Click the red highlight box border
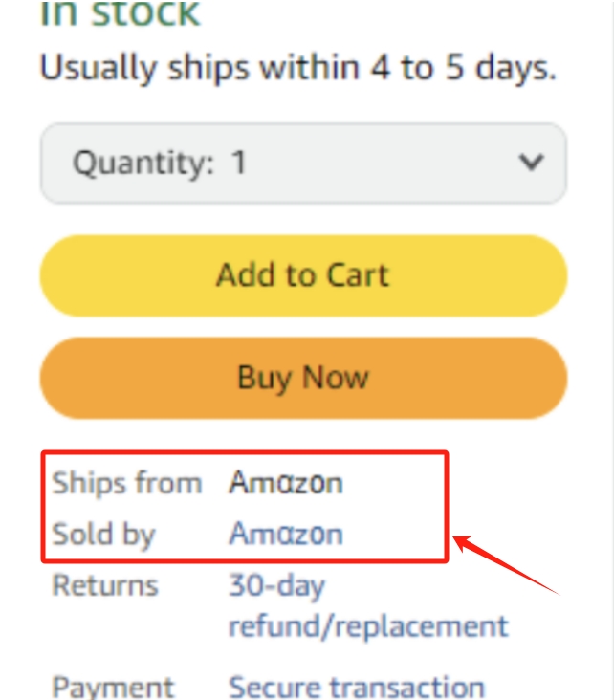 click(x=245, y=452)
